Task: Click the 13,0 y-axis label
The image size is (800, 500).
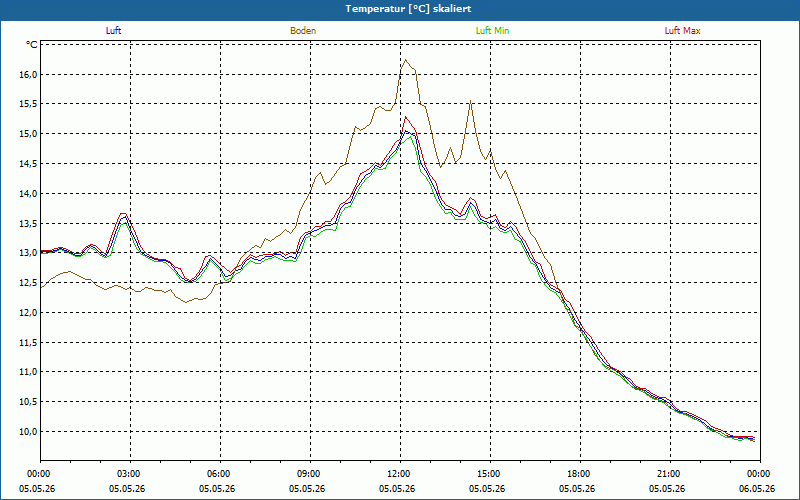Action: pos(29,253)
